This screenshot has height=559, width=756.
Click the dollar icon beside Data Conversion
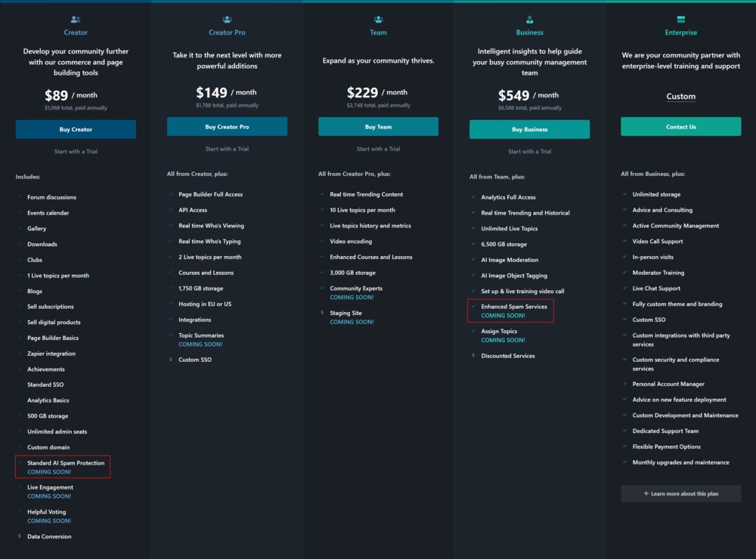coord(20,536)
